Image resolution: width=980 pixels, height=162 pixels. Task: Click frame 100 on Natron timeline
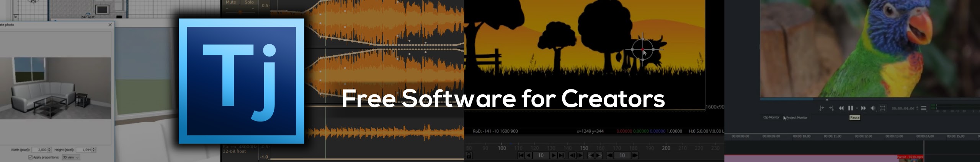[x=502, y=148]
